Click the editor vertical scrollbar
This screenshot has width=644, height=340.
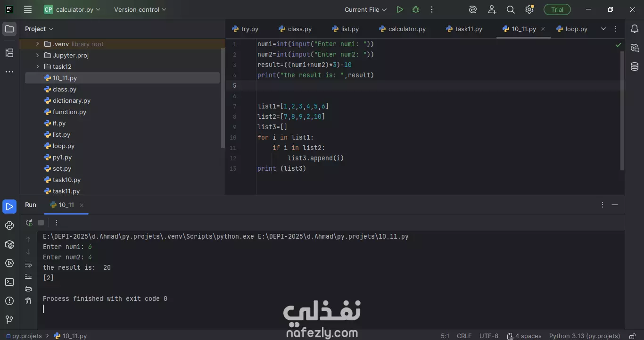(622, 111)
